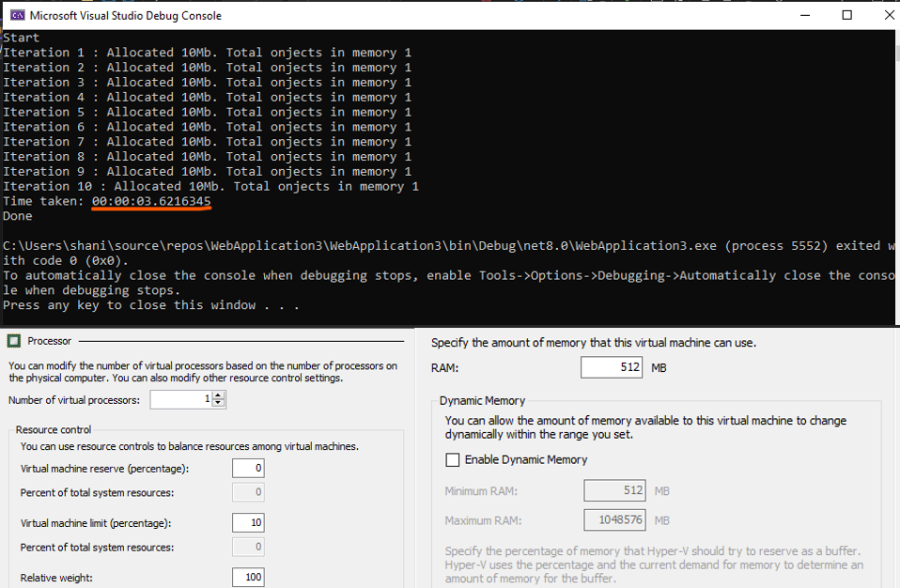Viewport: 900px width, 588px height.
Task: Click the percent field below Virtual machine limit
Action: tap(248, 547)
